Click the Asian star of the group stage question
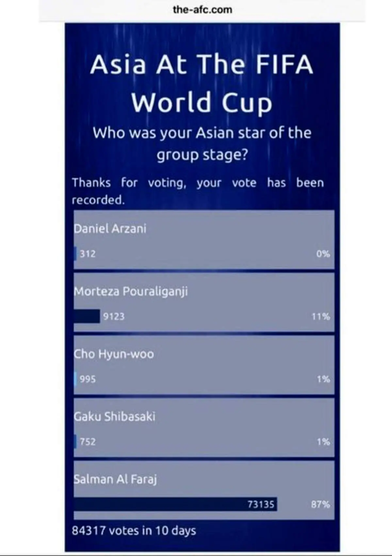The height and width of the screenshot is (556, 392). 202,144
